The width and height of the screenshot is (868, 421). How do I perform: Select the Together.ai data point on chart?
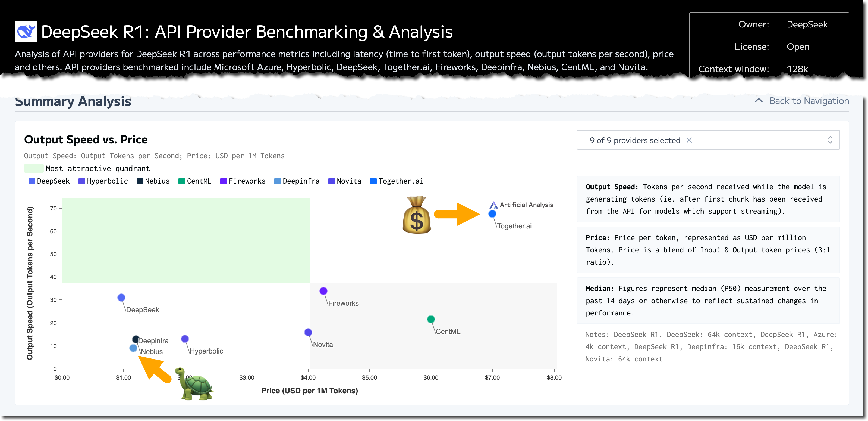click(x=492, y=214)
